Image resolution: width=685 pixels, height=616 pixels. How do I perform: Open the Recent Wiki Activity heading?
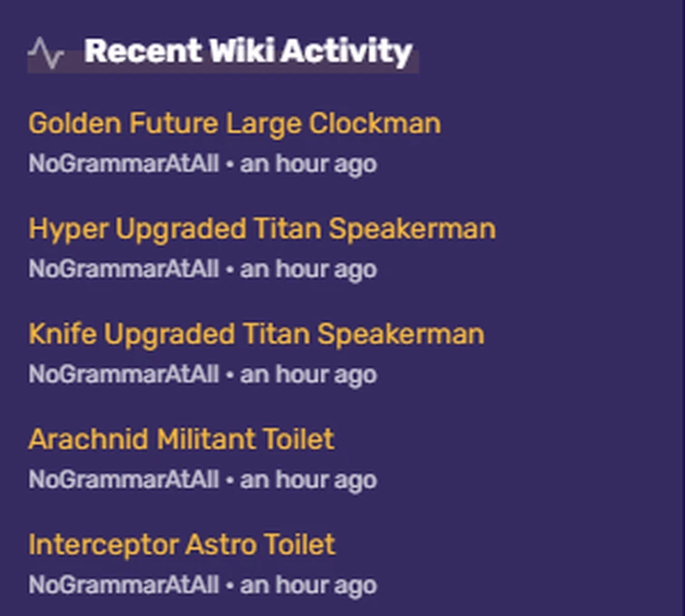[x=248, y=52]
